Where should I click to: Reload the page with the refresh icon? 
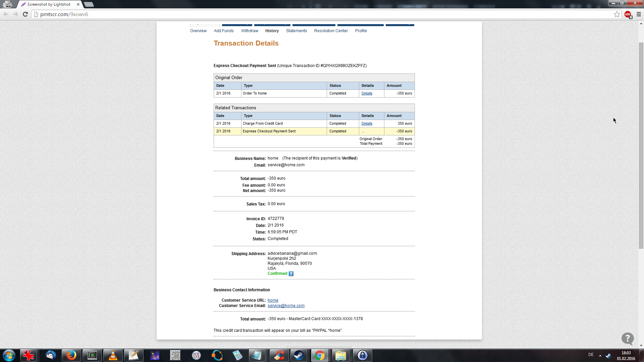pos(25,14)
